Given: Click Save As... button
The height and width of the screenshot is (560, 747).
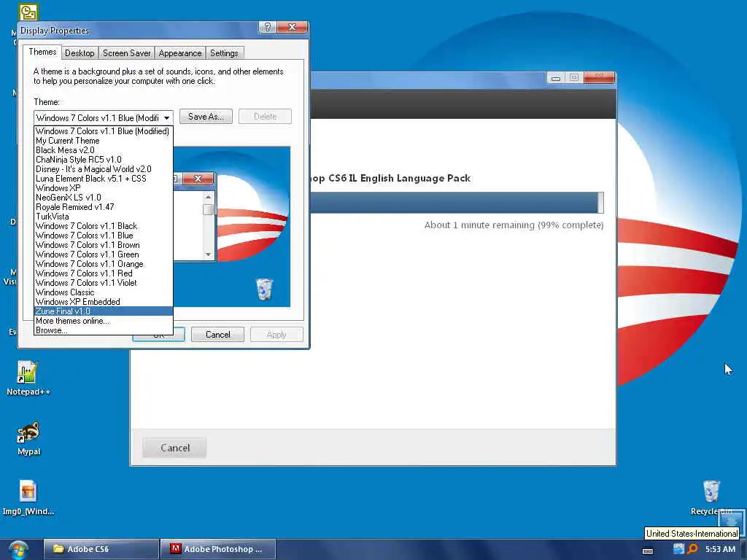Looking at the screenshot, I should click(x=206, y=117).
